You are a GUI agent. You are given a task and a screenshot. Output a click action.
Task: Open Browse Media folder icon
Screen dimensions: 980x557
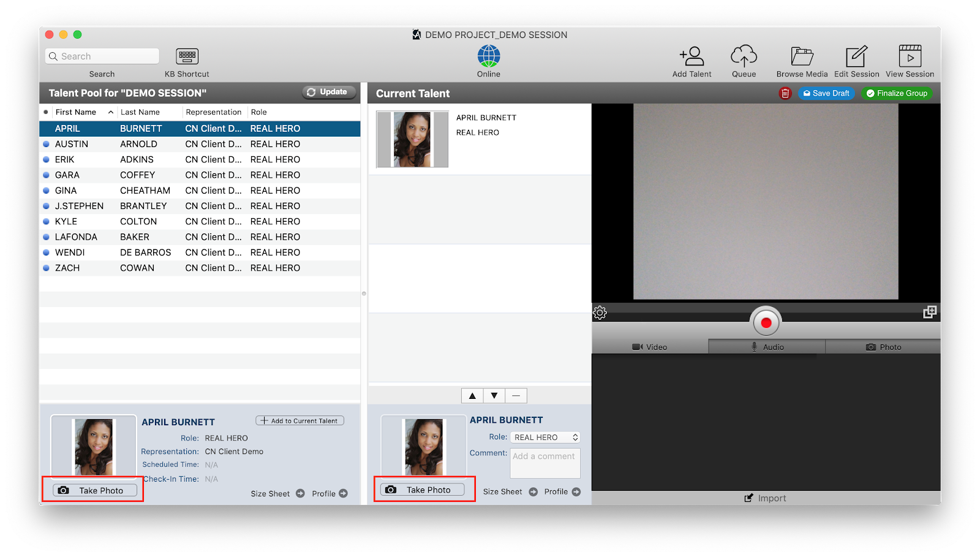801,56
